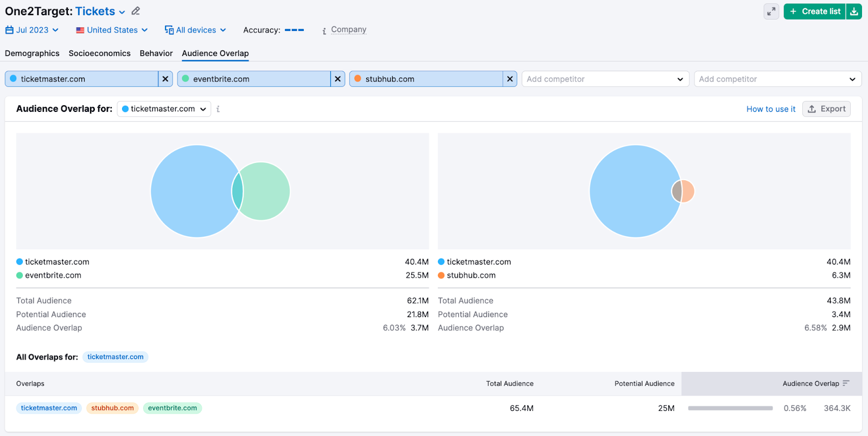Open the All devices dropdown
This screenshot has height=436, width=868.
coord(195,30)
